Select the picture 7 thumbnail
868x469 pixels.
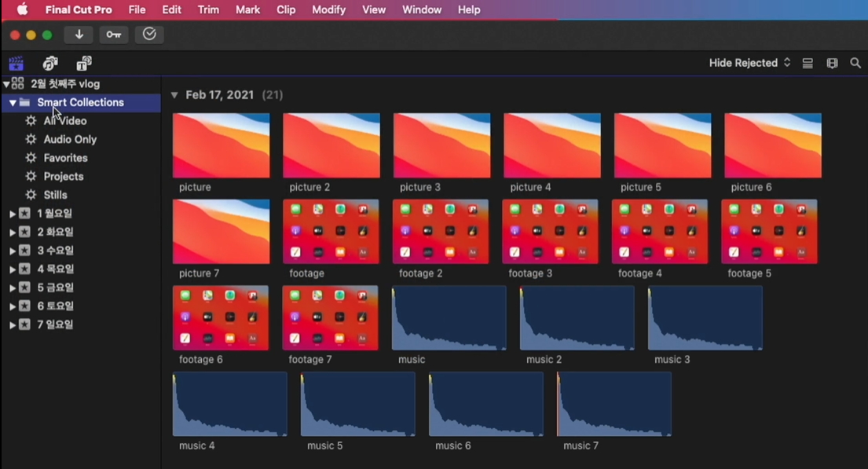coord(222,232)
